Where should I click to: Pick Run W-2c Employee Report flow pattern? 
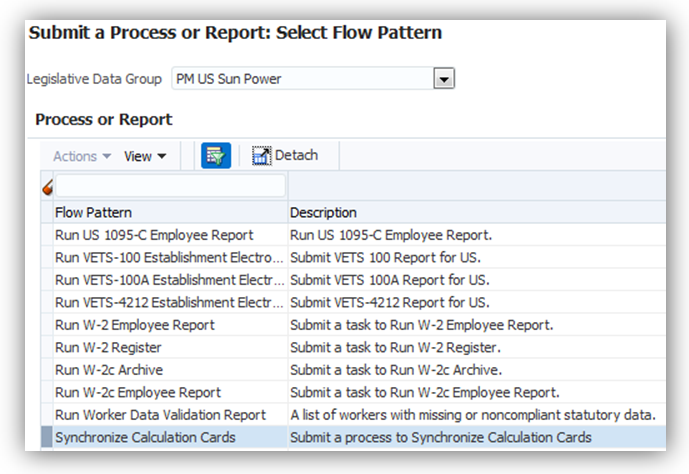tap(138, 392)
